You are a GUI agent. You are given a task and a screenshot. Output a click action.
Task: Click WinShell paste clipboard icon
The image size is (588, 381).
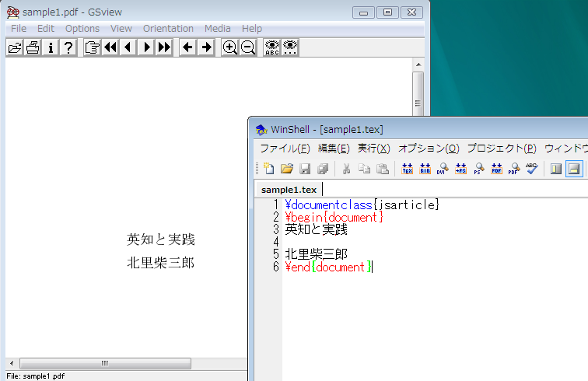(x=382, y=169)
